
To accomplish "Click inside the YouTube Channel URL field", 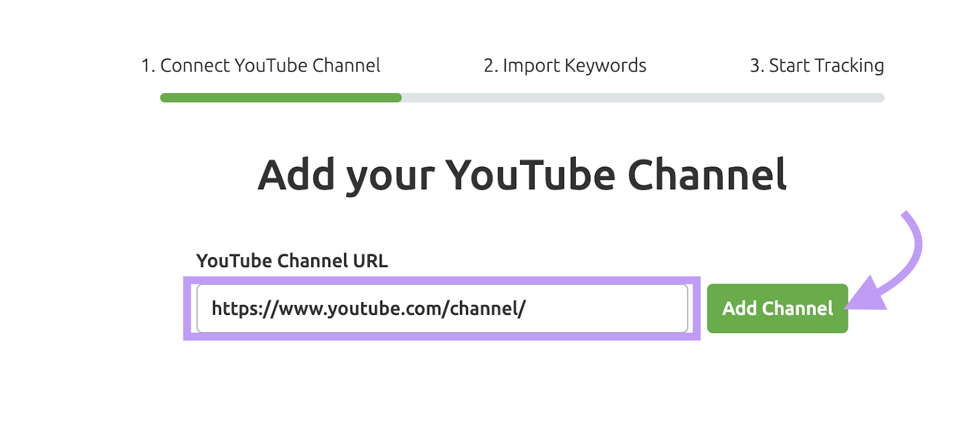I will pos(441,308).
